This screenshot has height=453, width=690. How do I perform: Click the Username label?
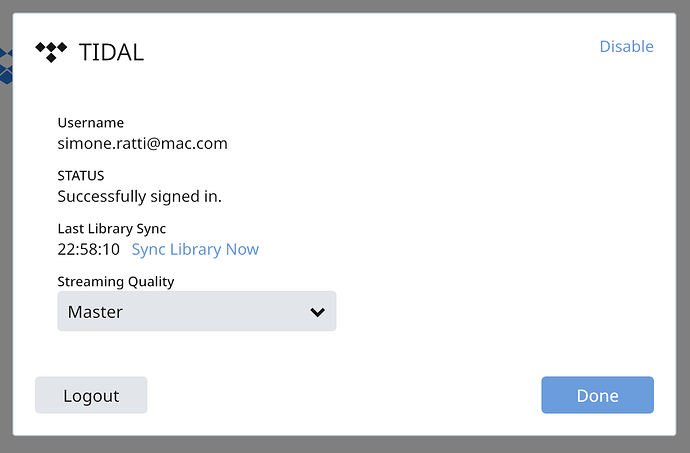91,122
